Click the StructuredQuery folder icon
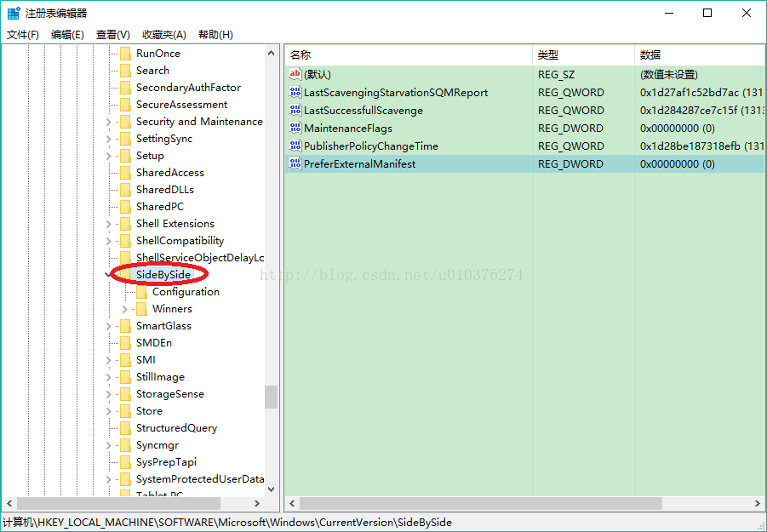Image resolution: width=767 pixels, height=532 pixels. pos(126,428)
